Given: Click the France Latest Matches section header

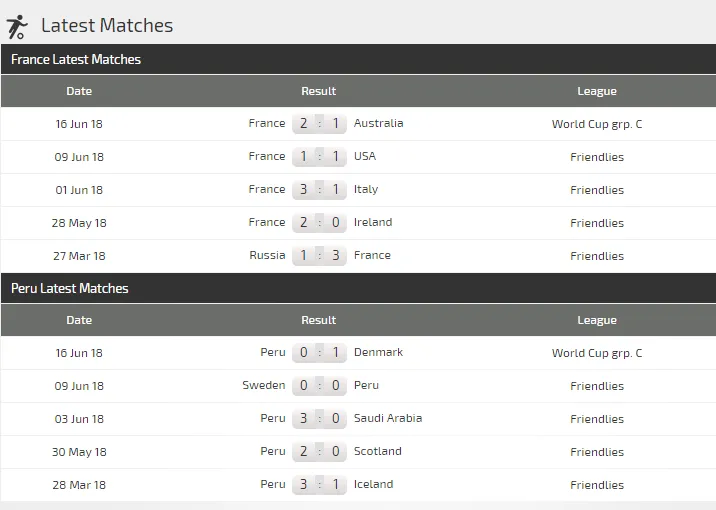Looking at the screenshot, I should (76, 59).
